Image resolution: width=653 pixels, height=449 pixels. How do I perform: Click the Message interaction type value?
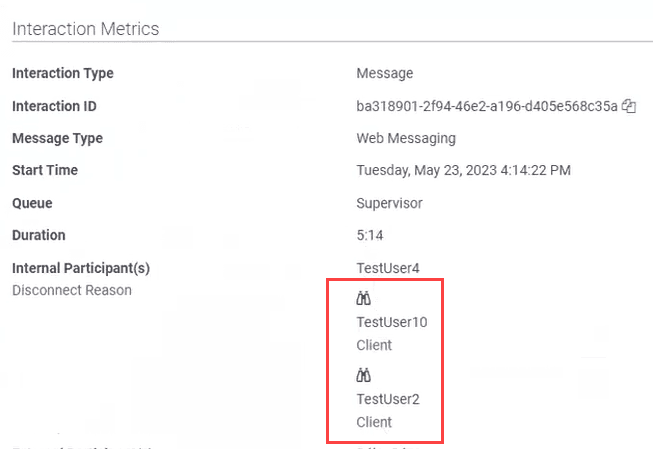pos(384,73)
